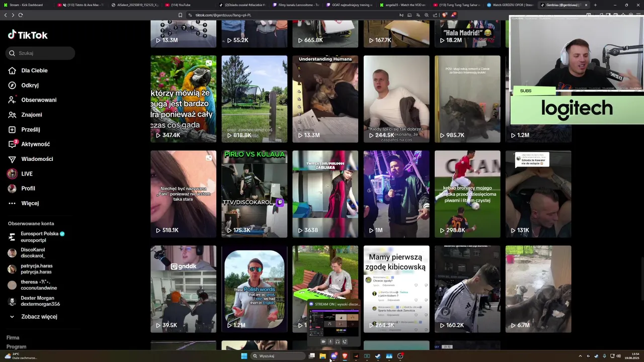
Task: Click the browser back arrow
Action: click(x=6, y=15)
